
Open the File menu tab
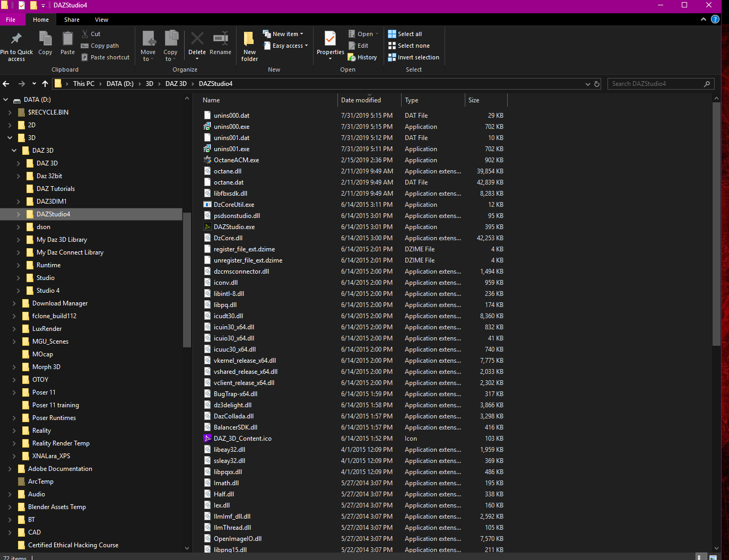11,20
